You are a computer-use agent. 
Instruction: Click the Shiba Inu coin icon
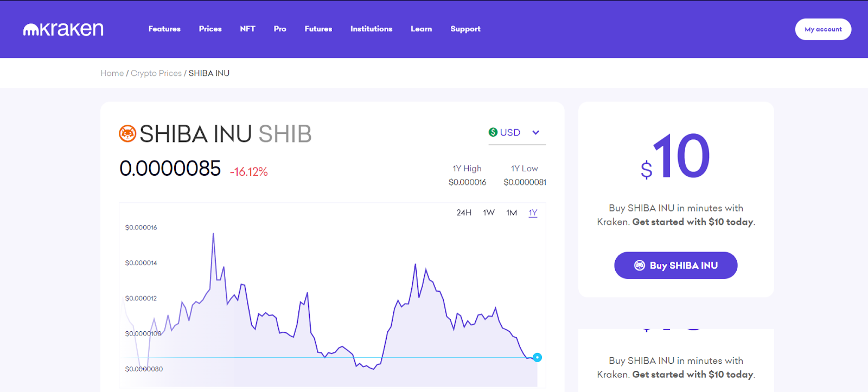[127, 133]
